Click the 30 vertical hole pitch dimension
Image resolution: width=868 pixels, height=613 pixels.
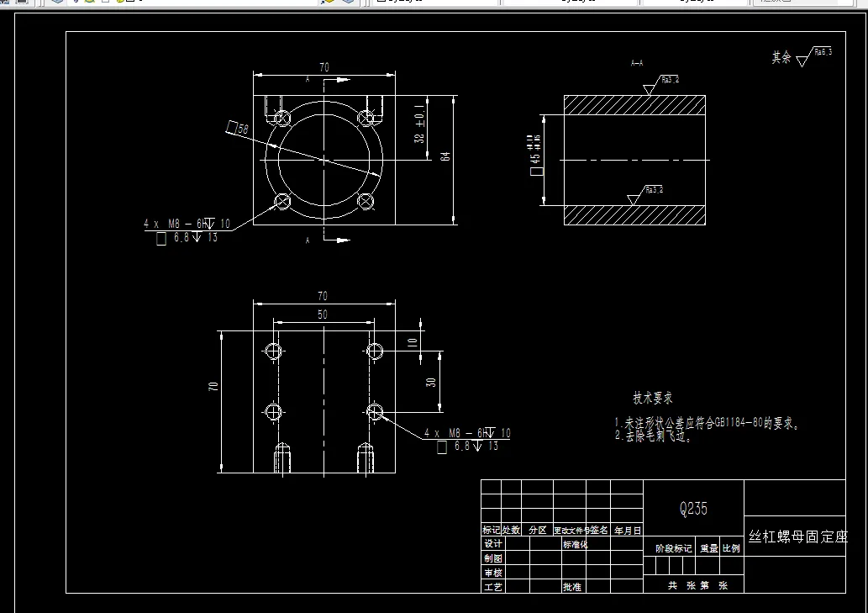431,382
